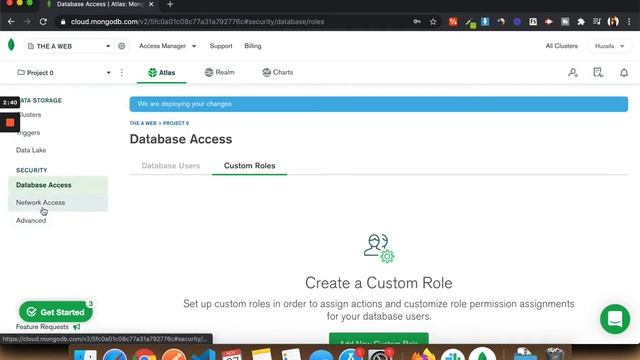The width and height of the screenshot is (640, 360).
Task: Open Chrome media control icon
Action: 597,22
